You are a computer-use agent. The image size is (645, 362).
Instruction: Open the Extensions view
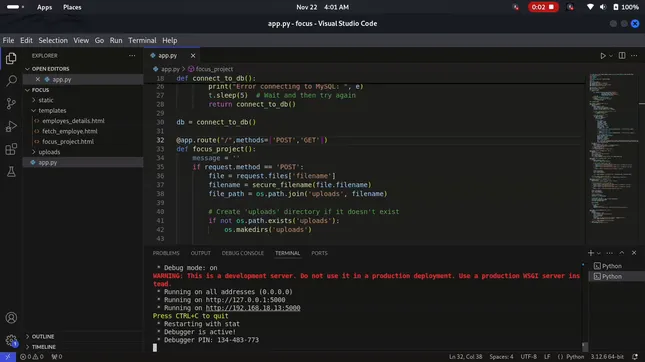[x=11, y=149]
